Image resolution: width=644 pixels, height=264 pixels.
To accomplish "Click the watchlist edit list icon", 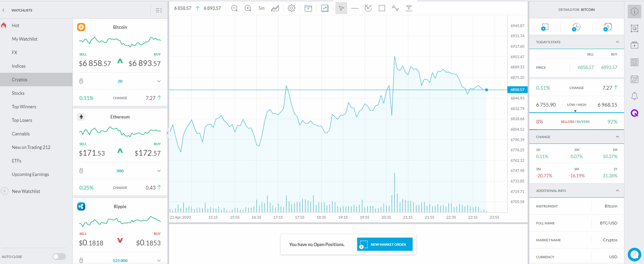I will [159, 10].
